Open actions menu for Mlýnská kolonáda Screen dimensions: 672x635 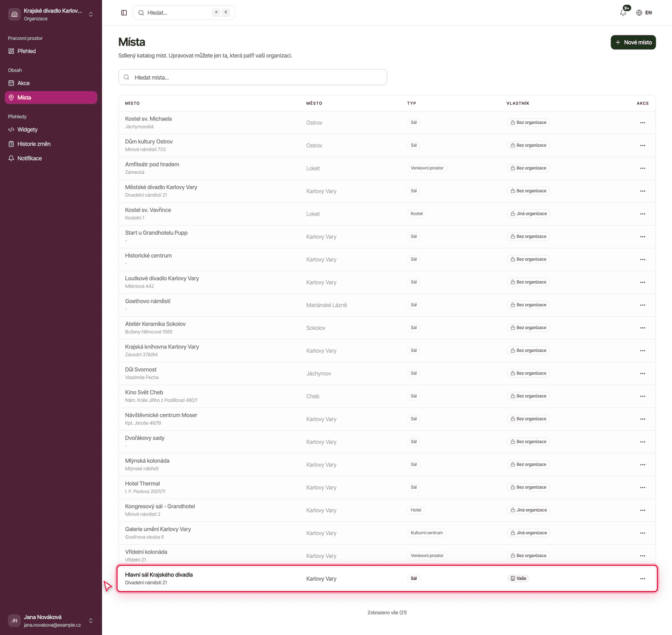[643, 465]
